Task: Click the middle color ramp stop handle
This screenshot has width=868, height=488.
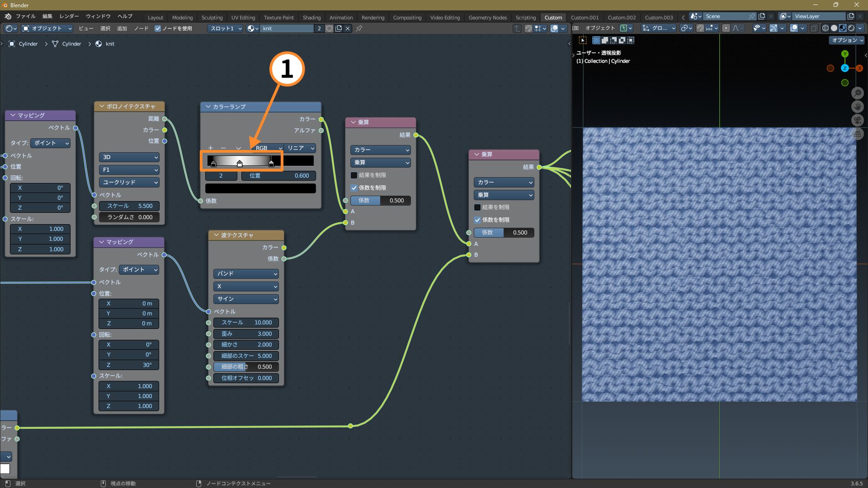Action: (x=240, y=164)
